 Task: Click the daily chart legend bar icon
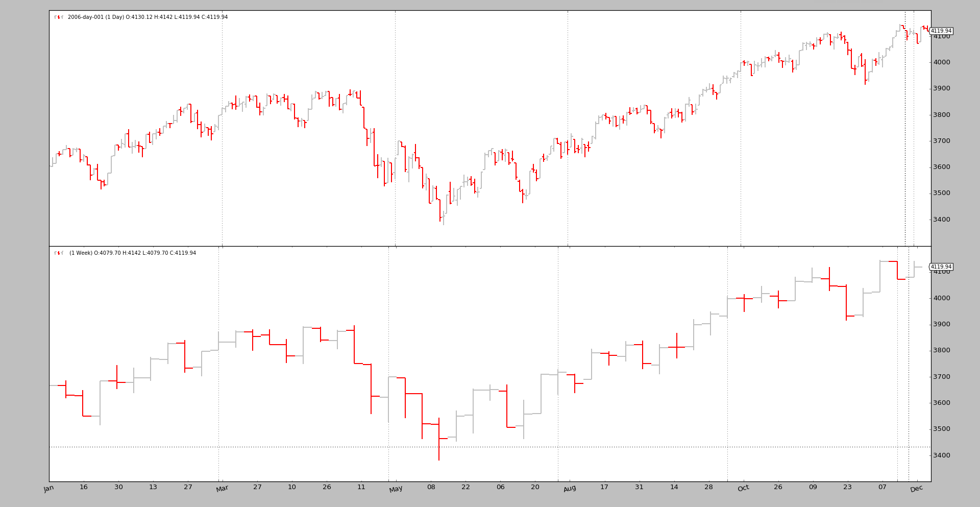(x=59, y=17)
